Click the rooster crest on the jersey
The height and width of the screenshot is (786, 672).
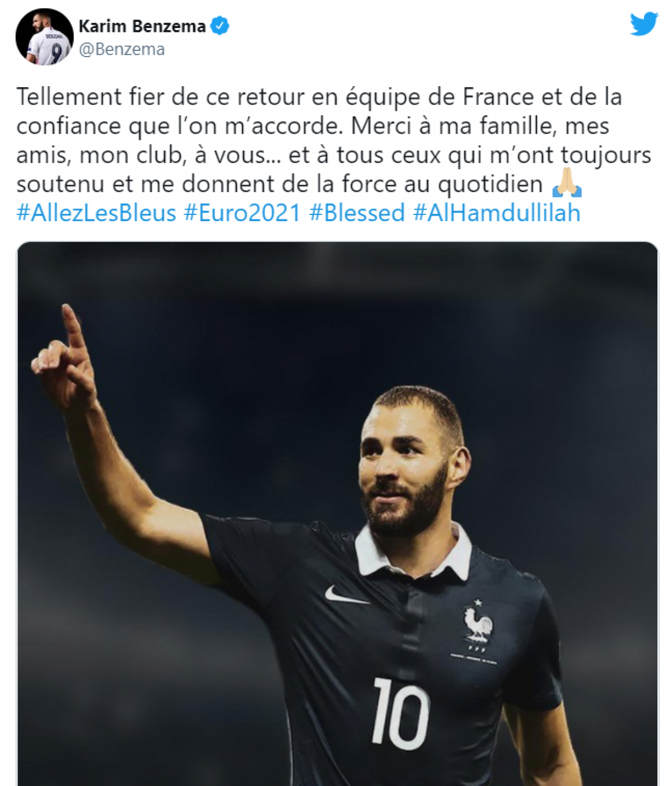point(478,624)
